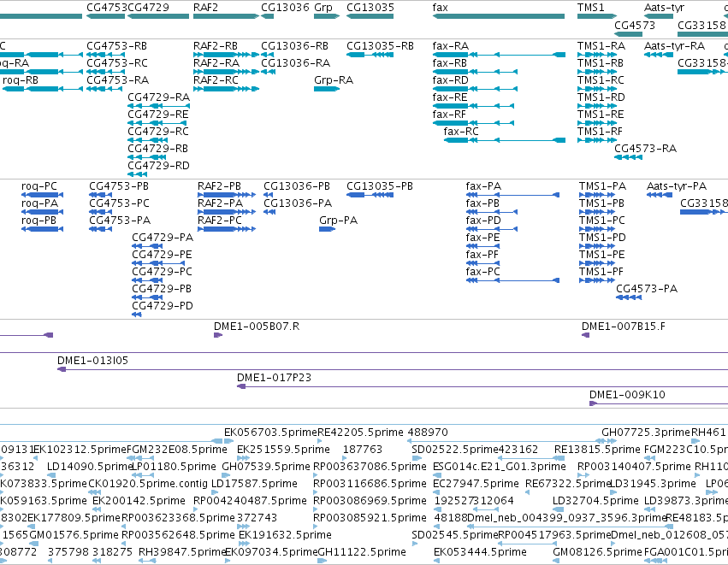The image size is (728, 565).
Task: Click the CG13036-PA protein
Action: point(298,203)
